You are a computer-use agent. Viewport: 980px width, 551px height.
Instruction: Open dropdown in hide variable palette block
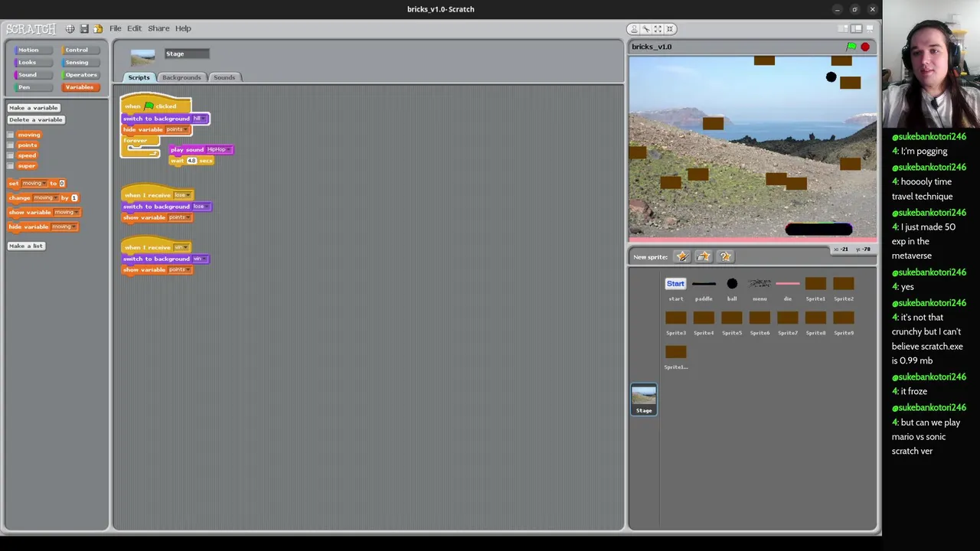(x=64, y=227)
